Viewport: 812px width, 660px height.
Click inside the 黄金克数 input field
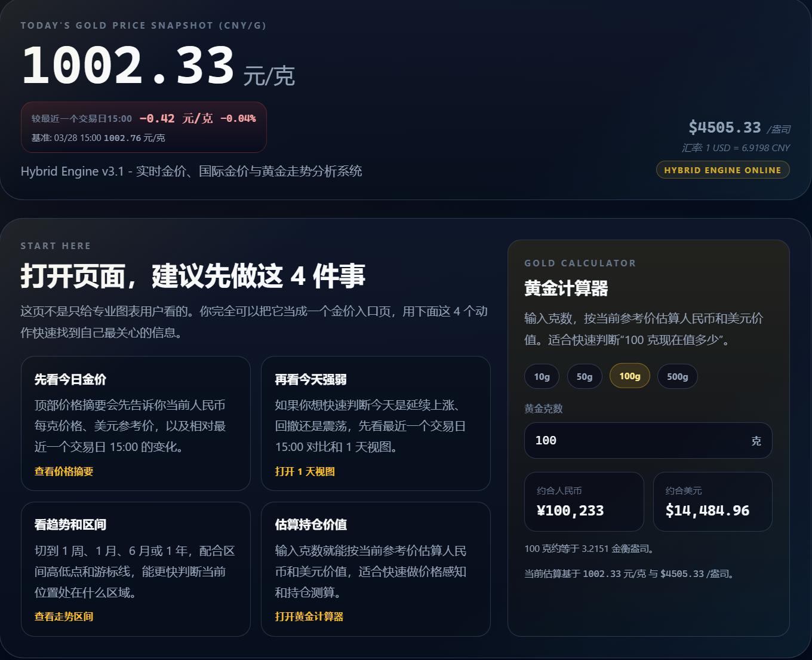pos(648,441)
